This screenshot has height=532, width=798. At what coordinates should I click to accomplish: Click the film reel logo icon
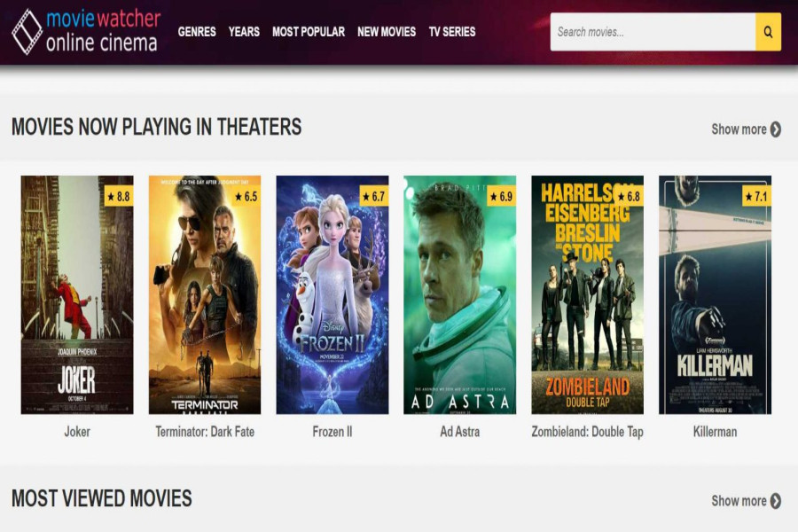pyautogui.click(x=27, y=32)
